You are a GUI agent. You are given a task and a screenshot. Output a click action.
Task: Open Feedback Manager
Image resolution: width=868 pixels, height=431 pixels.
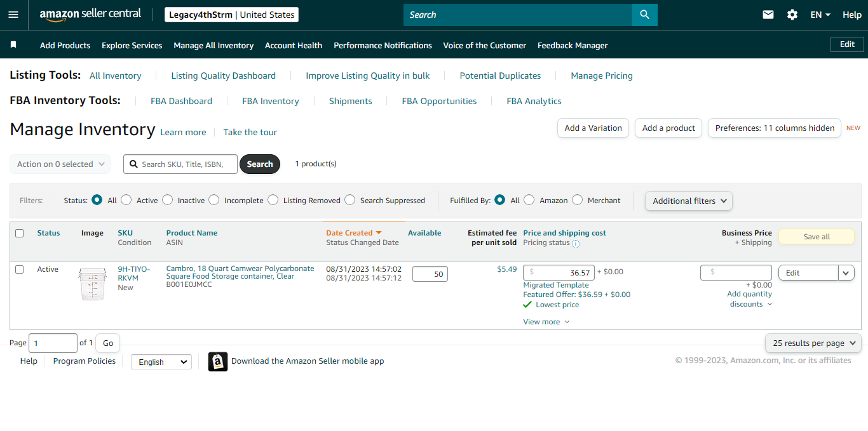[x=573, y=45]
